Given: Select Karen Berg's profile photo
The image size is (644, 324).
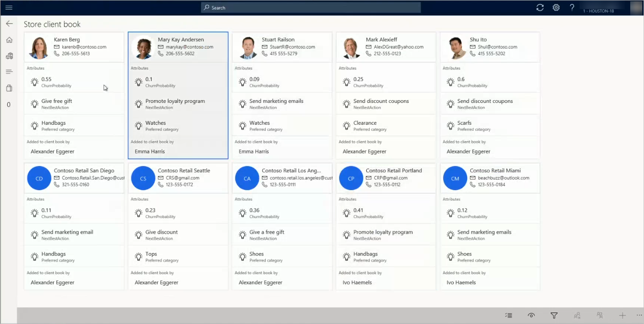Looking at the screenshot, I should click(39, 47).
